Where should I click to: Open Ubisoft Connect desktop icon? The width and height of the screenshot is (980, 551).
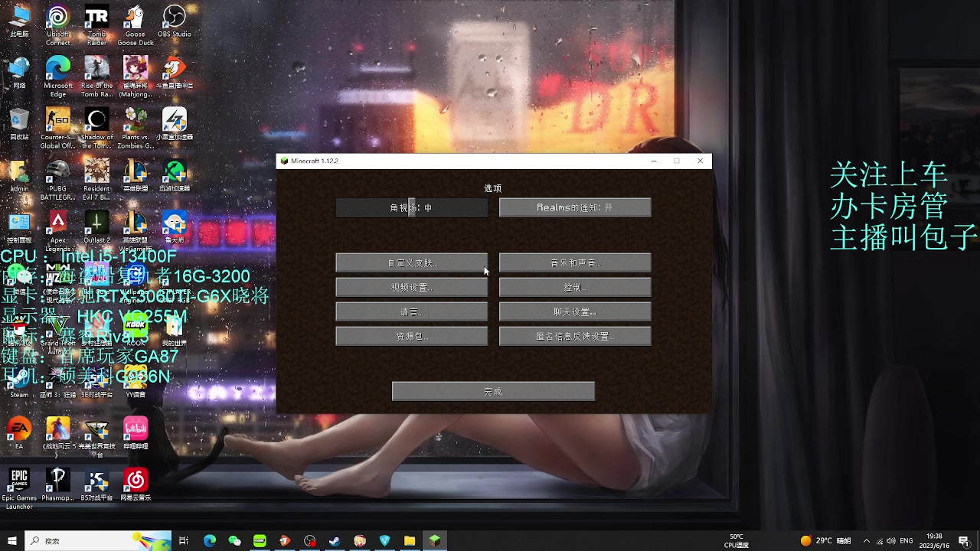[x=58, y=25]
